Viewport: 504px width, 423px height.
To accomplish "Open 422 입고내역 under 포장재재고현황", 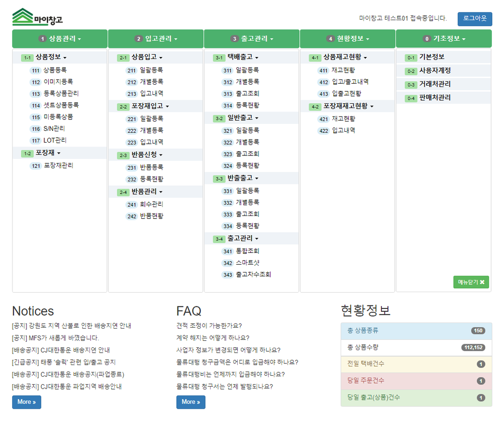I will 336,130.
